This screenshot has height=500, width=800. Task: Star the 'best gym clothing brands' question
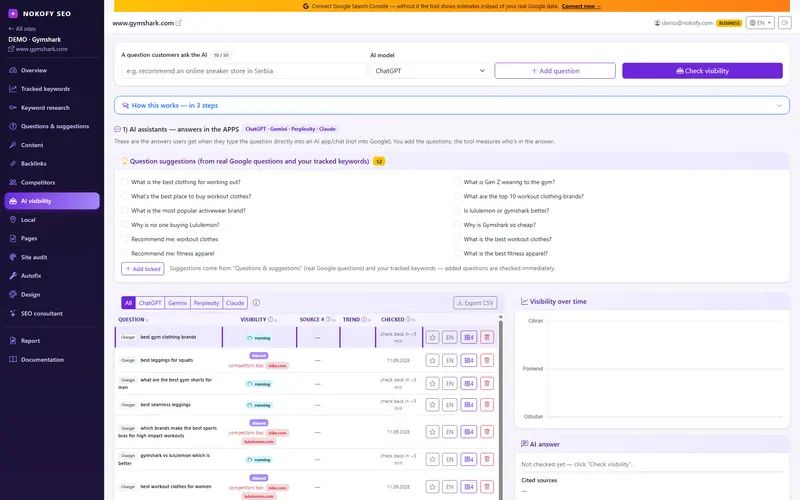click(432, 337)
